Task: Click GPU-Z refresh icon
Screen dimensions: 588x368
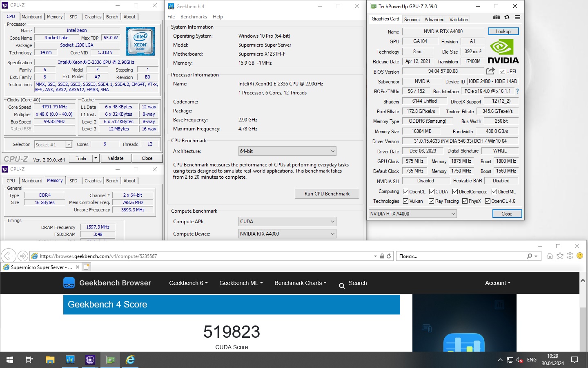Action: (507, 17)
